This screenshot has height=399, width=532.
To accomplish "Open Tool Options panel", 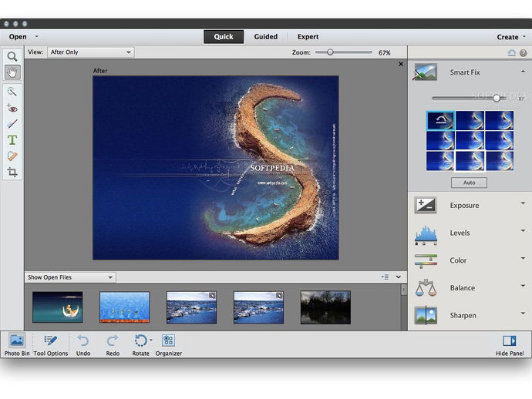I will click(x=51, y=344).
